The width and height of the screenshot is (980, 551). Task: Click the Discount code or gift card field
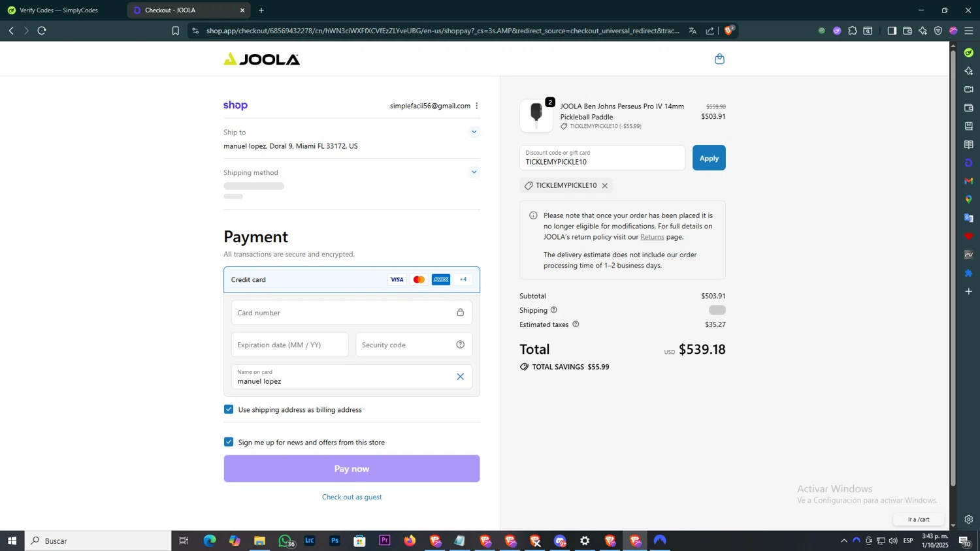602,158
